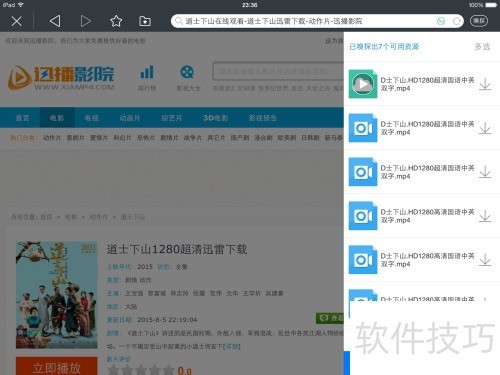
Task: Tap the orange 立即播放 button
Action: [57, 367]
